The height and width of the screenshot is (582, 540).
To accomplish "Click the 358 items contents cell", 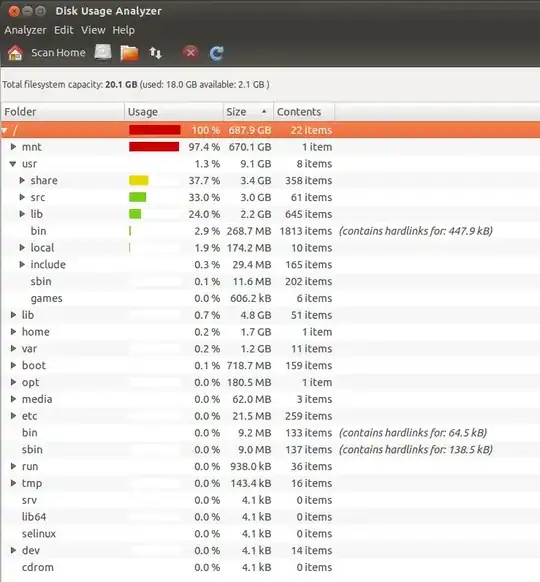I will (308, 180).
